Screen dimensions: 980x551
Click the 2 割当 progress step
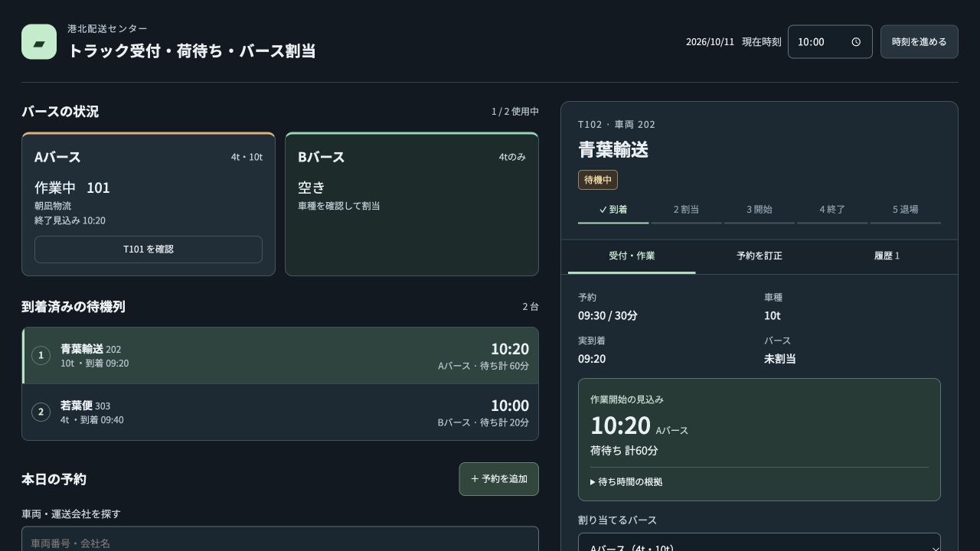coord(686,210)
